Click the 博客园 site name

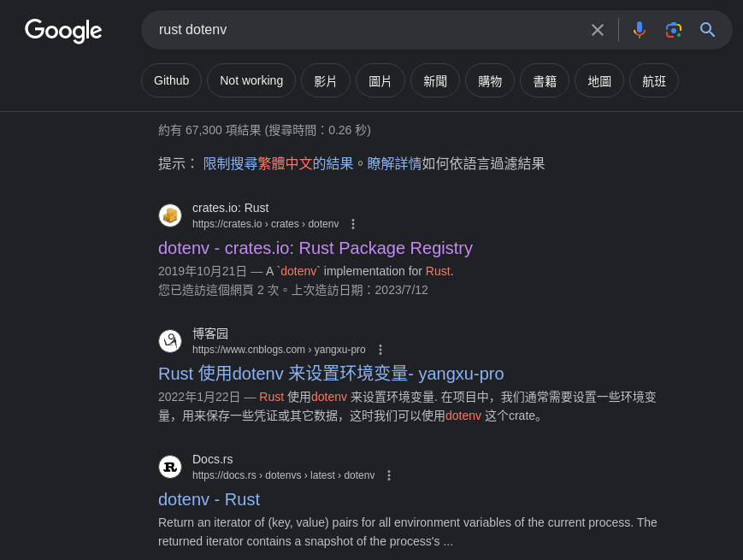point(210,333)
